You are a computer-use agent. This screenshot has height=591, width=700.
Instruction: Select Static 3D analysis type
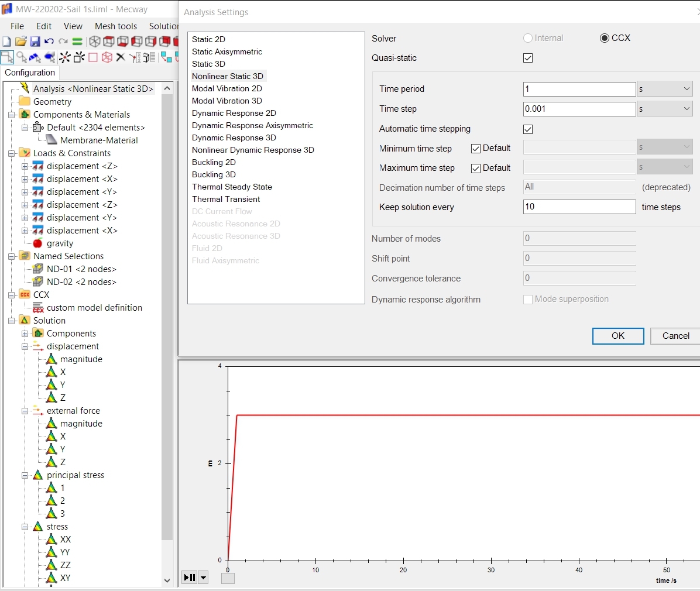(208, 64)
